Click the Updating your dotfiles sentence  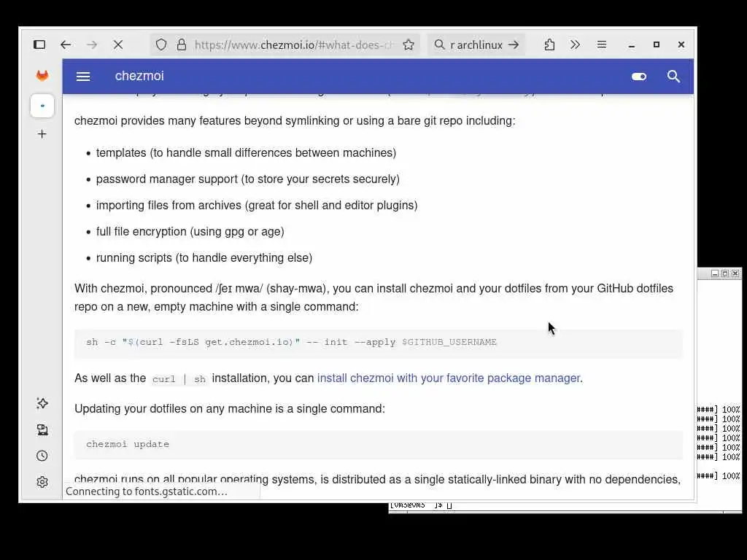click(x=230, y=408)
